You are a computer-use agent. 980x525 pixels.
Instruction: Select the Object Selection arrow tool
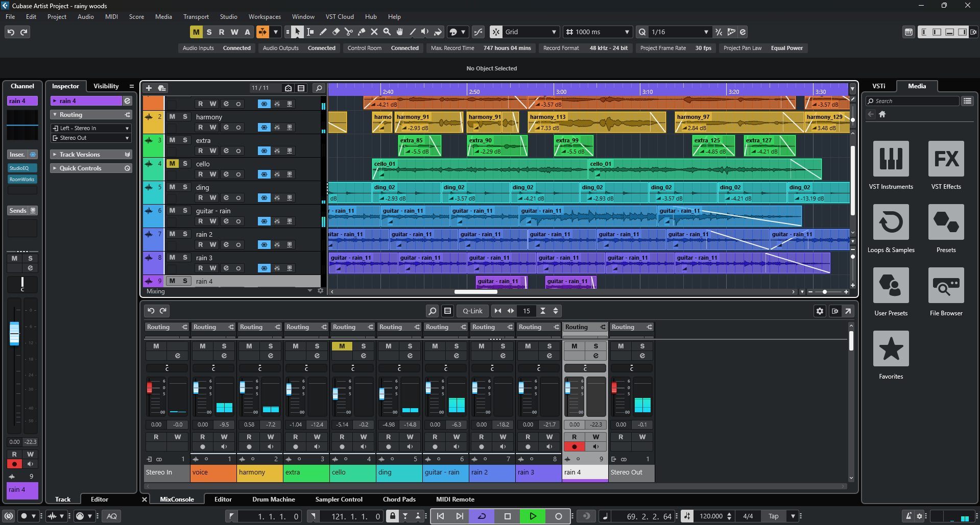(298, 32)
